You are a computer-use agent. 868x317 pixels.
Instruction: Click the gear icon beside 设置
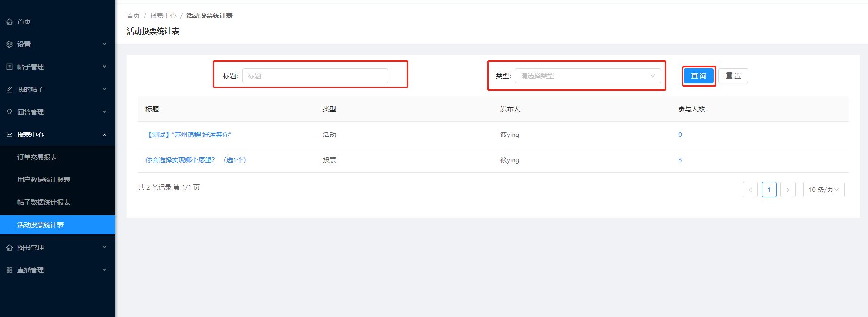(9, 44)
